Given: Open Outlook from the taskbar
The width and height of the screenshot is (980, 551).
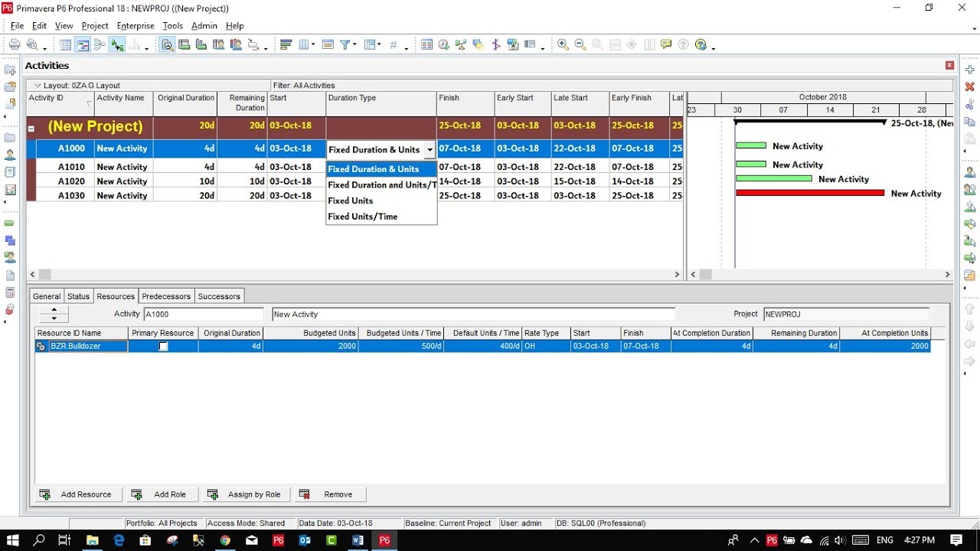Looking at the screenshot, I should [x=305, y=540].
